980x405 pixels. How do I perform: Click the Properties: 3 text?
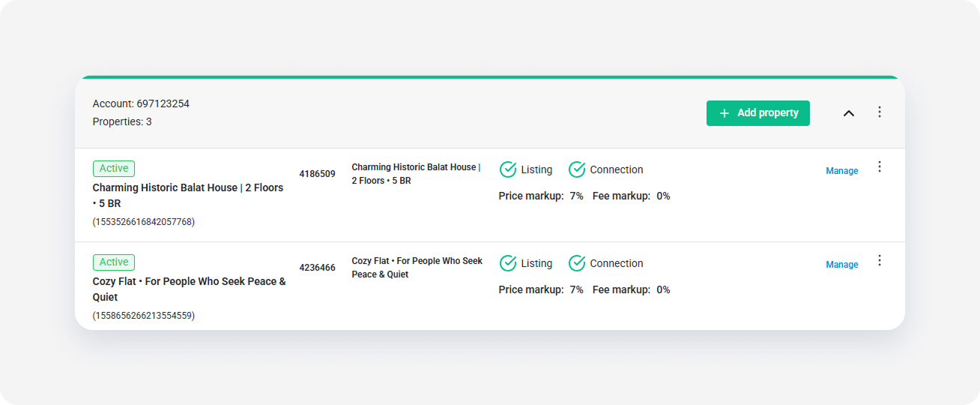(122, 121)
